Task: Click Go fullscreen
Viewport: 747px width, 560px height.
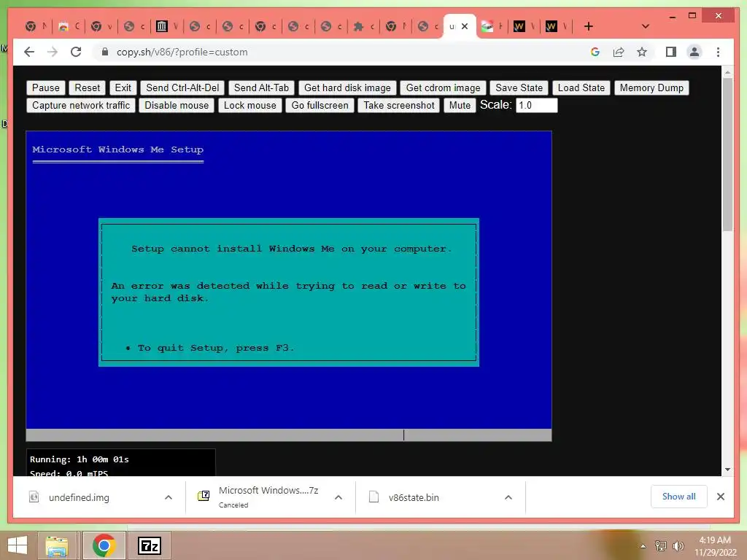Action: 320,105
